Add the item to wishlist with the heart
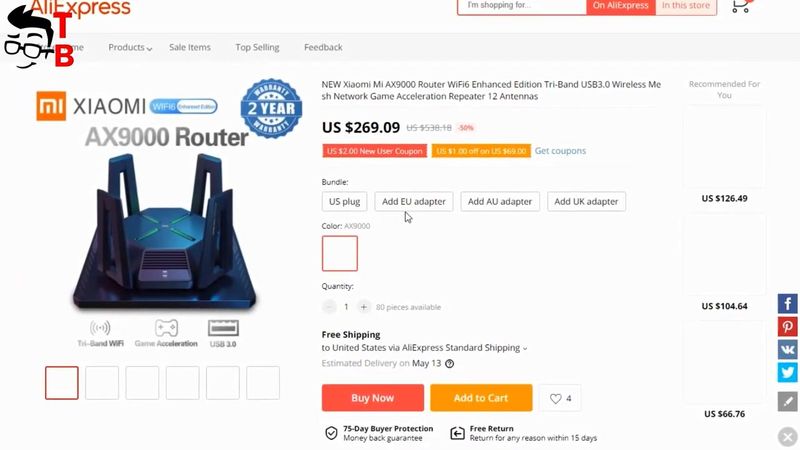 (560, 398)
